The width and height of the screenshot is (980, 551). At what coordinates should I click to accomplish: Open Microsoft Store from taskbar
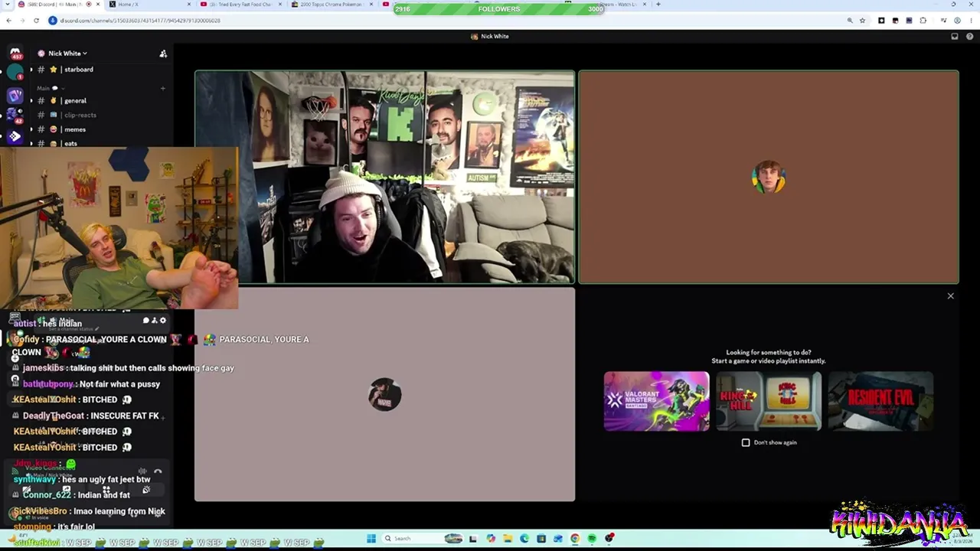[541, 538]
